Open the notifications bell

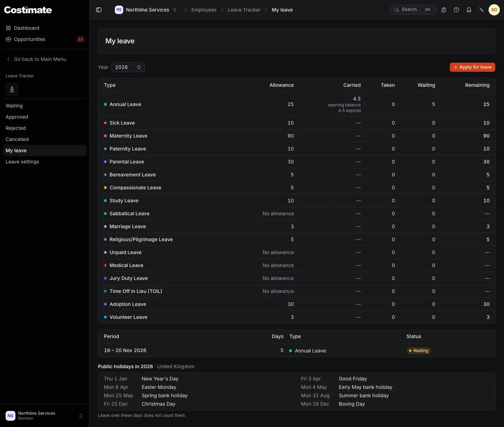(x=469, y=10)
